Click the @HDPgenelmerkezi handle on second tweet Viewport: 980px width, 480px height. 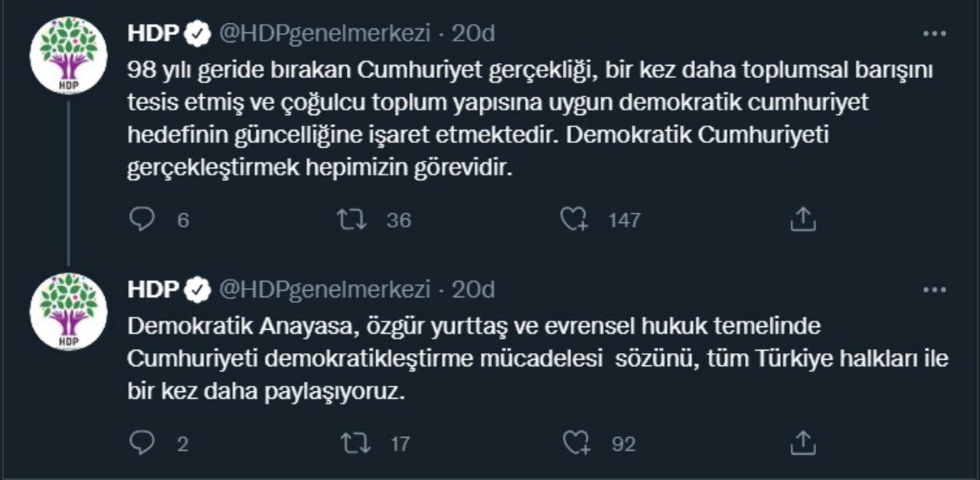point(325,290)
